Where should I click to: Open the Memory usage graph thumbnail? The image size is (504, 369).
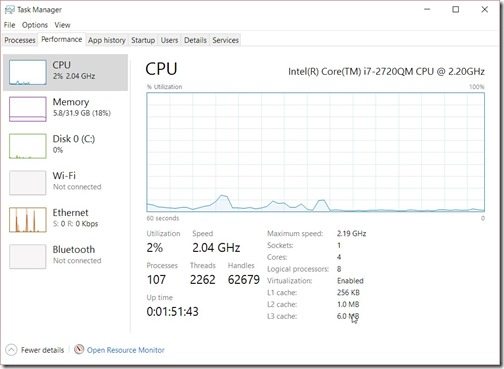(28, 109)
